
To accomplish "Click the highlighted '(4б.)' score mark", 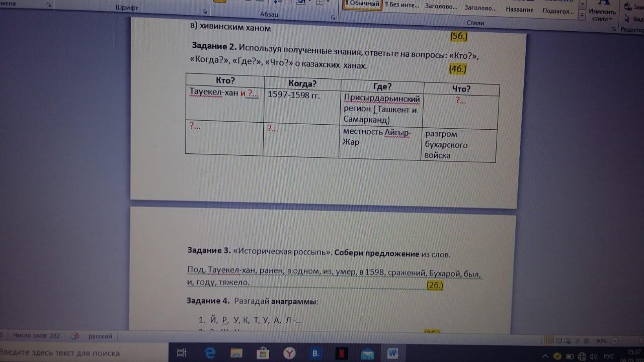I will tap(458, 69).
